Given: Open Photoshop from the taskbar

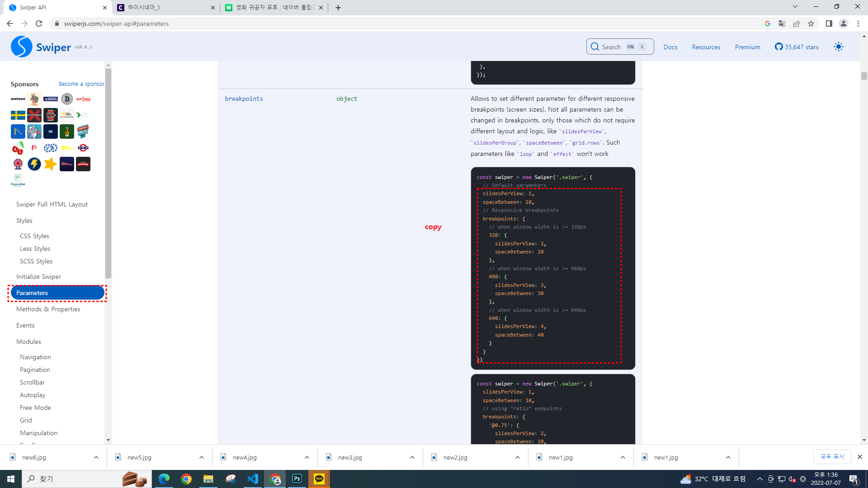Looking at the screenshot, I should (x=297, y=479).
